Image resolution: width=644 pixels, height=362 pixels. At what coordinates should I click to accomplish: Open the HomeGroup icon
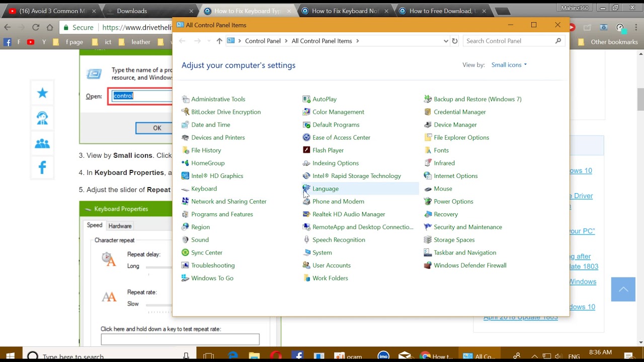pos(185,163)
